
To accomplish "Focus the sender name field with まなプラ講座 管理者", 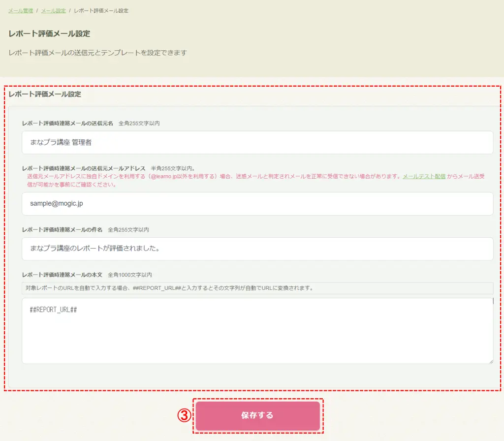I will pyautogui.click(x=257, y=142).
